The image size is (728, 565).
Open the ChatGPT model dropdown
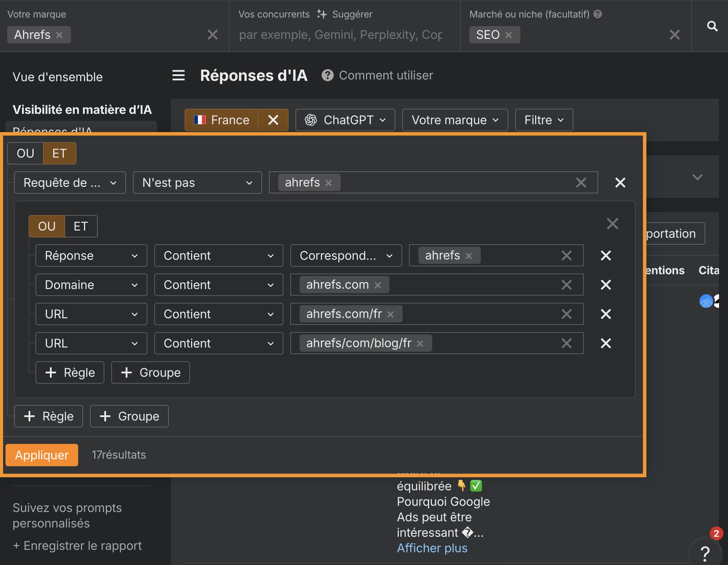click(345, 120)
